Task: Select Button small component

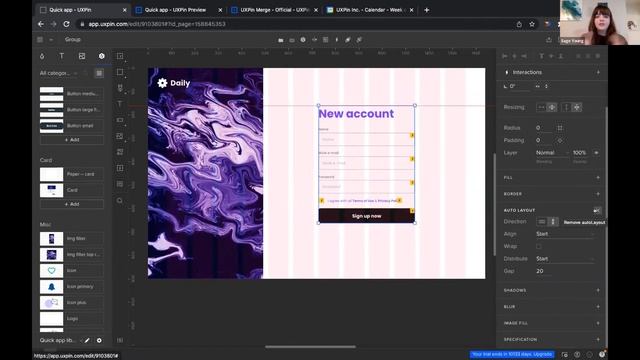Action: pos(71,126)
